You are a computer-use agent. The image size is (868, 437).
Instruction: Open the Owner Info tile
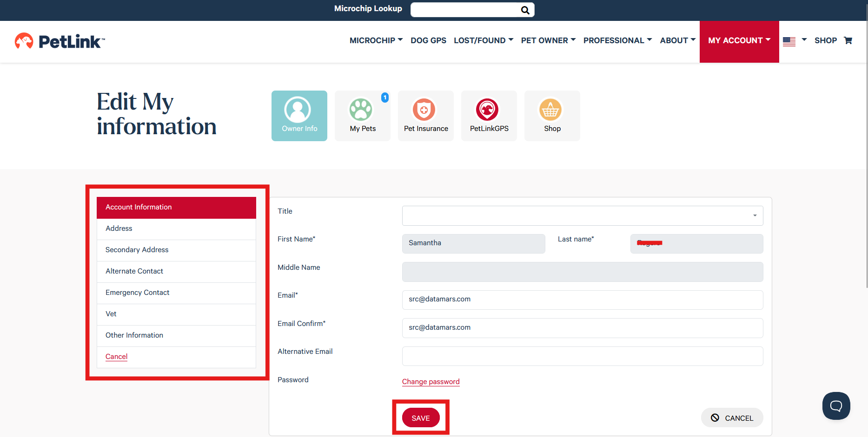click(x=299, y=116)
